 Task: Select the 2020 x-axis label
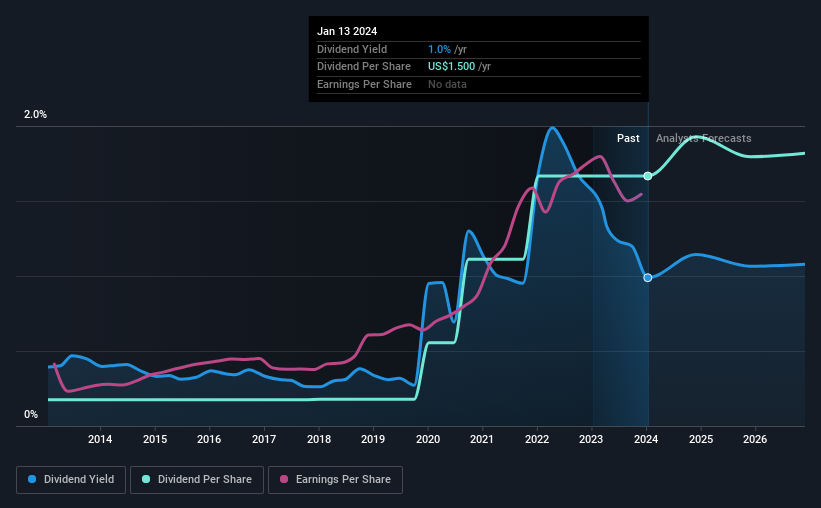coord(428,439)
